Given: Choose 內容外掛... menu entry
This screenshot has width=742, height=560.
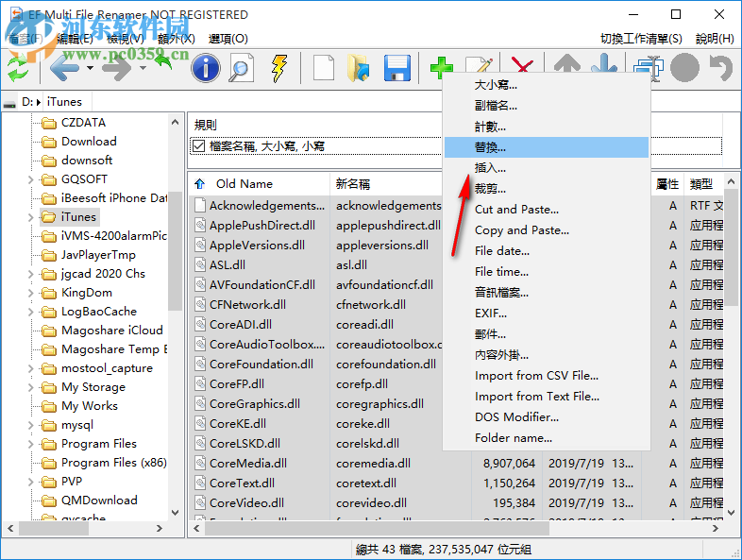Looking at the screenshot, I should pyautogui.click(x=546, y=355).
